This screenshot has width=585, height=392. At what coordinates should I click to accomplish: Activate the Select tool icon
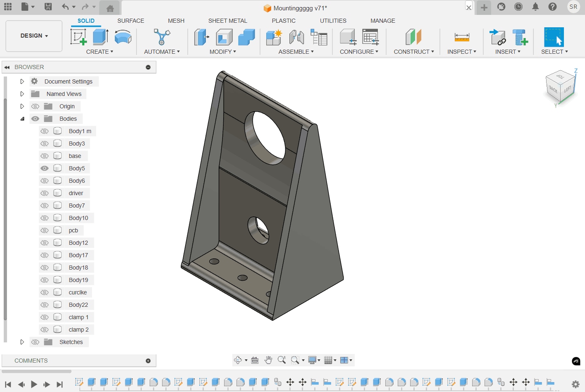click(x=554, y=37)
